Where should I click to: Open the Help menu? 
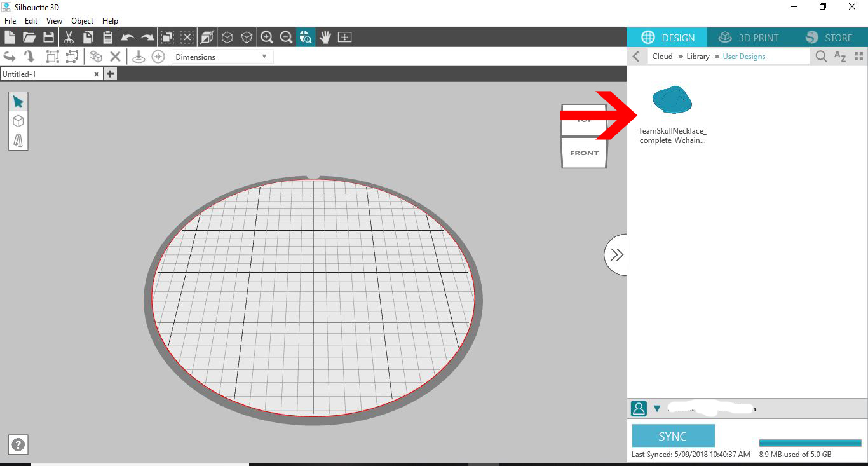[110, 21]
